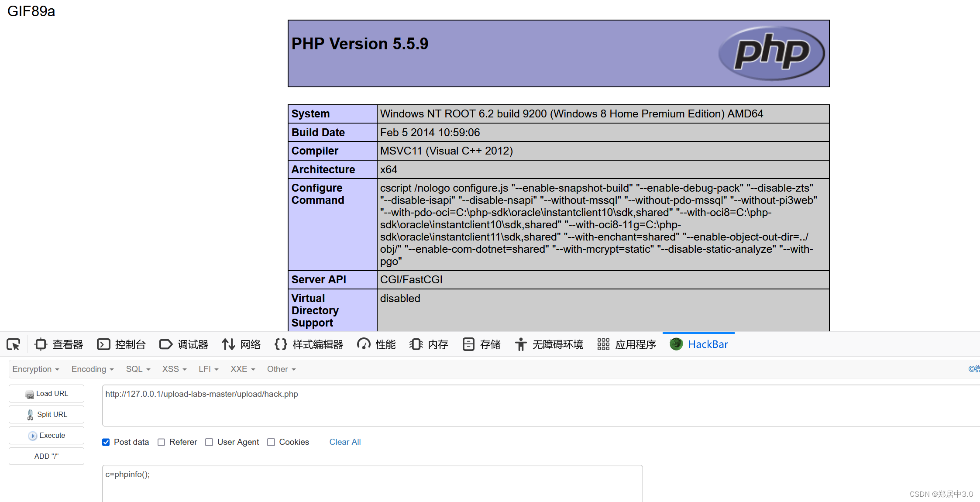Open the XSS dropdown menu
The height and width of the screenshot is (502, 980).
[174, 369]
